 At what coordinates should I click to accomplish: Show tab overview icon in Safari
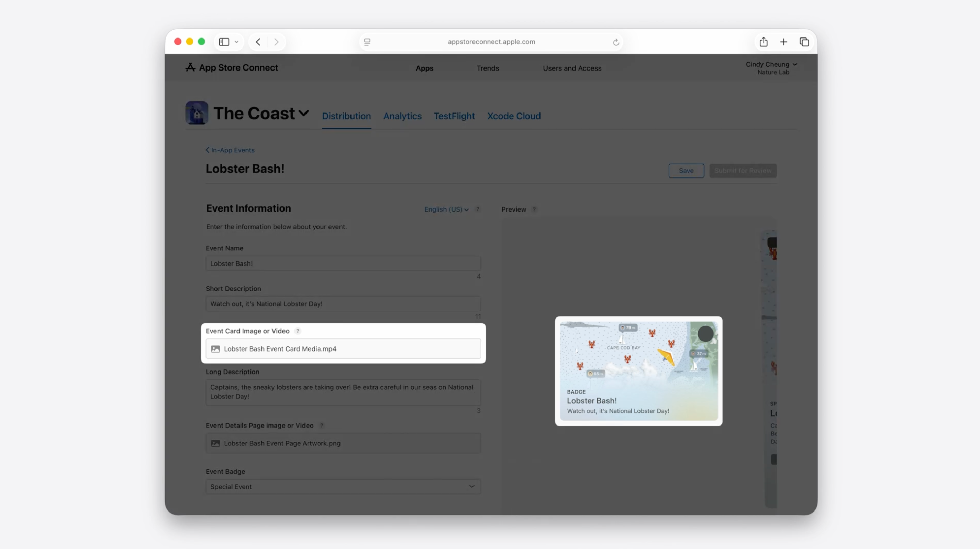pos(804,42)
